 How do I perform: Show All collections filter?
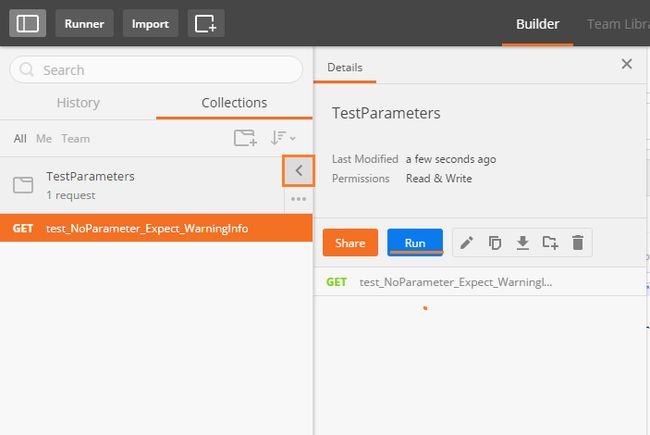(x=20, y=139)
